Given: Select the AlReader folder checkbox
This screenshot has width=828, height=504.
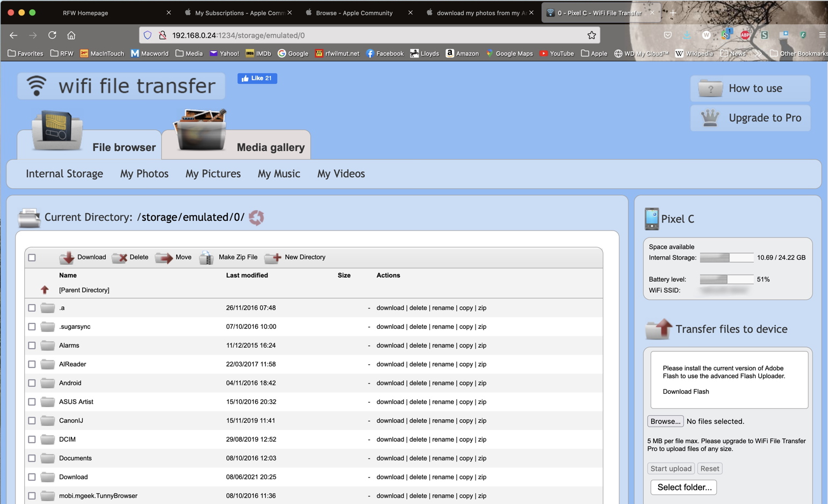Looking at the screenshot, I should click(32, 364).
